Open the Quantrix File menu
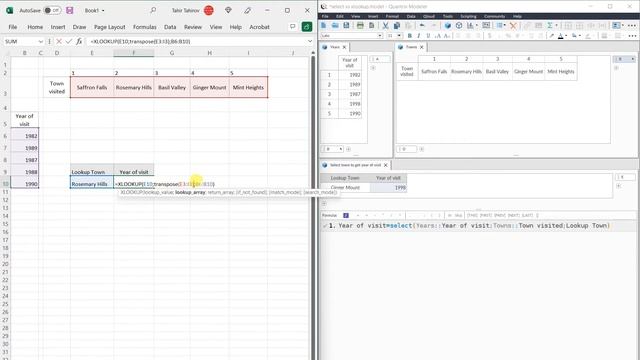The height and width of the screenshot is (360, 640). (x=325, y=16)
